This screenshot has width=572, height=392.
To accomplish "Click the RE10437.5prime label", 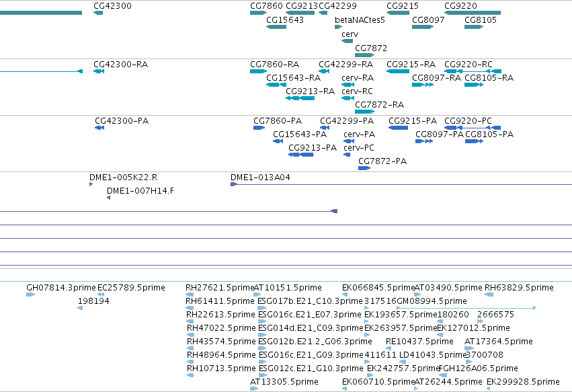I will coord(419,342).
